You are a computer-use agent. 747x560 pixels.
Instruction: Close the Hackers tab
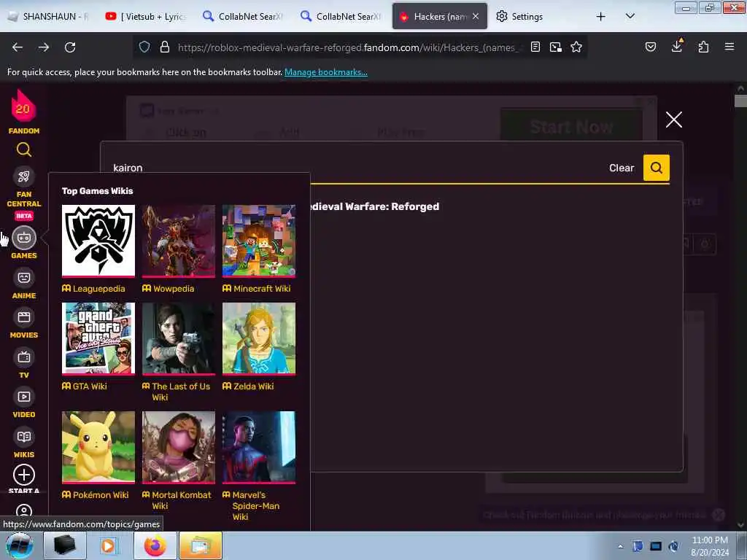point(476,16)
